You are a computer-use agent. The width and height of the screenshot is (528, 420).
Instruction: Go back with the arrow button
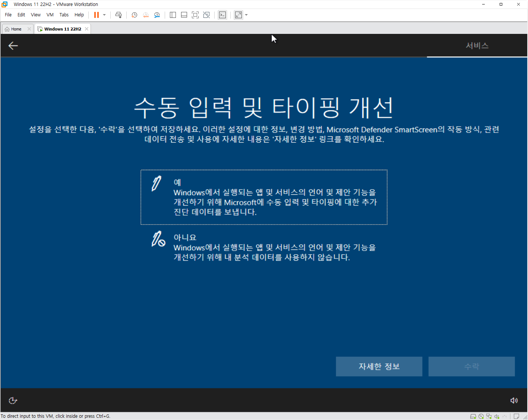coord(13,46)
